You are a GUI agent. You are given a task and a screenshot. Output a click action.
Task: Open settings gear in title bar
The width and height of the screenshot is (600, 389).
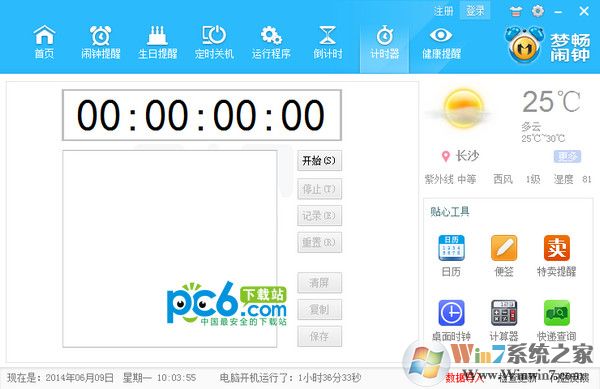538,11
